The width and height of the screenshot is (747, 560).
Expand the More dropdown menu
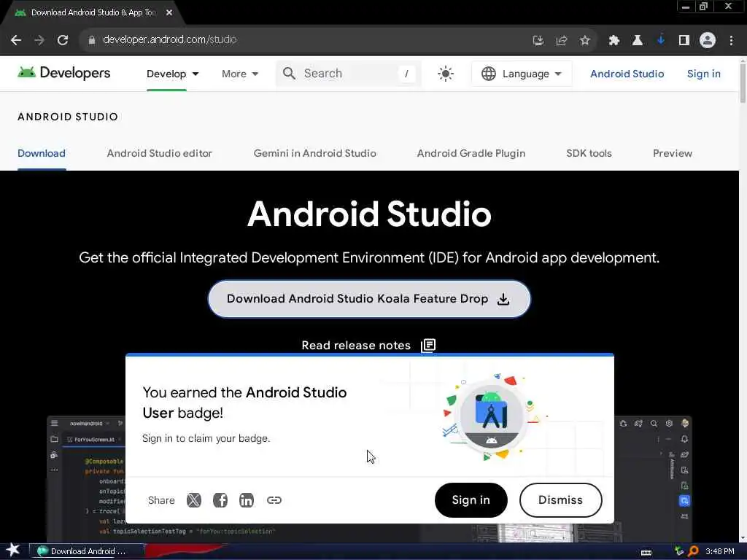240,74
